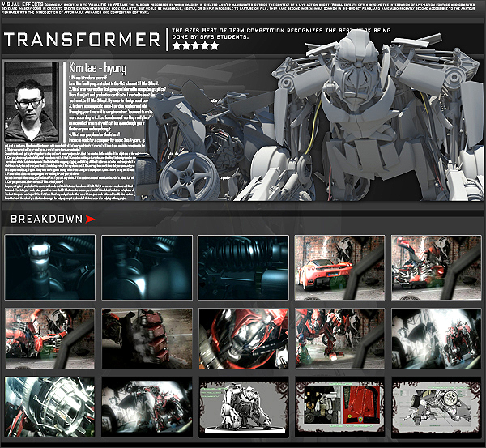Open last thumbnail of grey wireframe model
Screen dimensions: 486x448
coord(437,407)
